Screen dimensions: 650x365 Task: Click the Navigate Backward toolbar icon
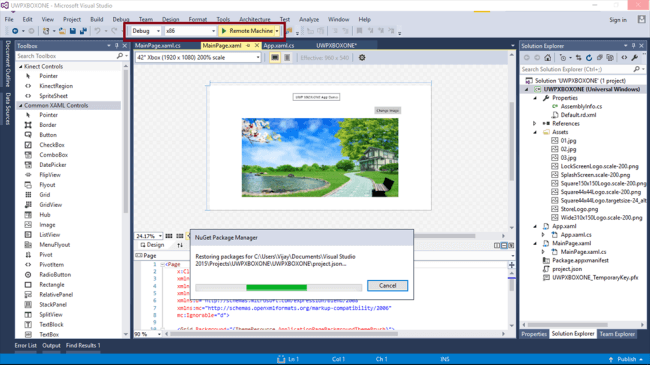15,31
